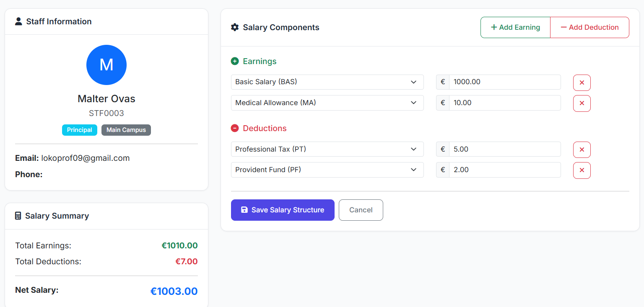This screenshot has width=644, height=307.
Task: Click the Staff Information person icon
Action: pyautogui.click(x=18, y=21)
